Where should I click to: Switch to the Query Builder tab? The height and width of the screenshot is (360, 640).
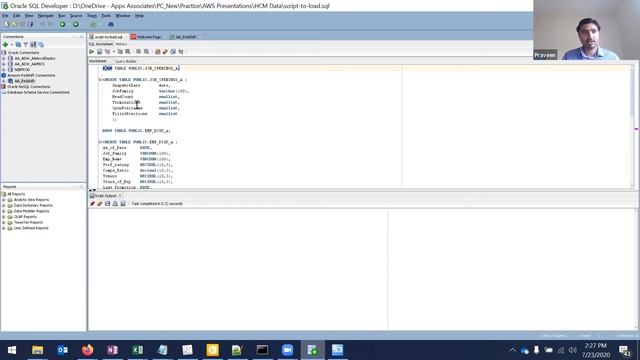[126, 61]
